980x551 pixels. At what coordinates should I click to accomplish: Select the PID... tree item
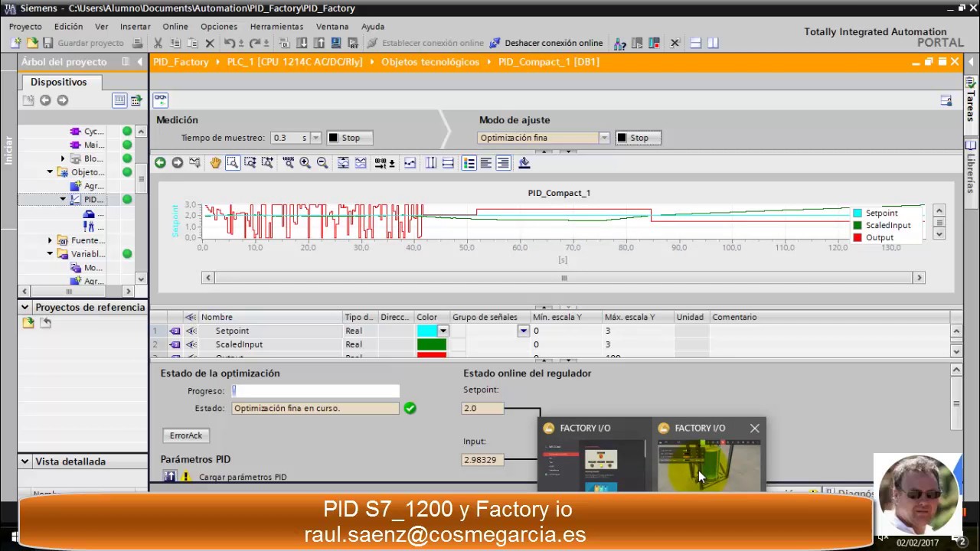(93, 200)
